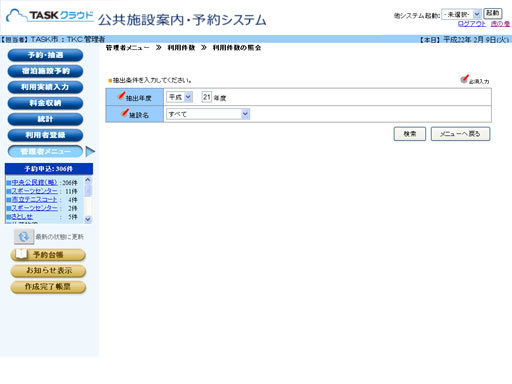Screen dimensions: 512x384
Task: Open the 宿泊施設予約 menu
Action: [45, 71]
